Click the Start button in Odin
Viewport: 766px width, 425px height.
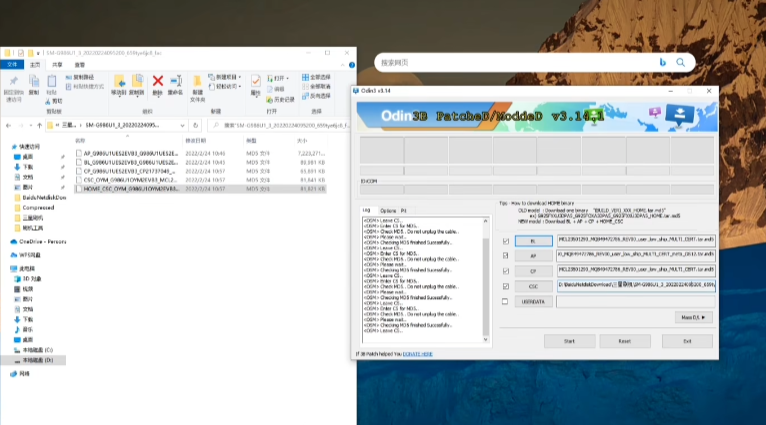pyautogui.click(x=570, y=341)
